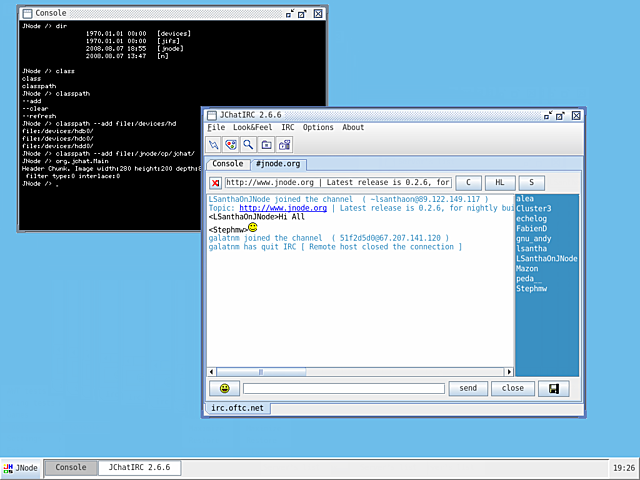Click the right arrow of the chat scrollbar
This screenshot has height=480, width=640.
pos(509,372)
